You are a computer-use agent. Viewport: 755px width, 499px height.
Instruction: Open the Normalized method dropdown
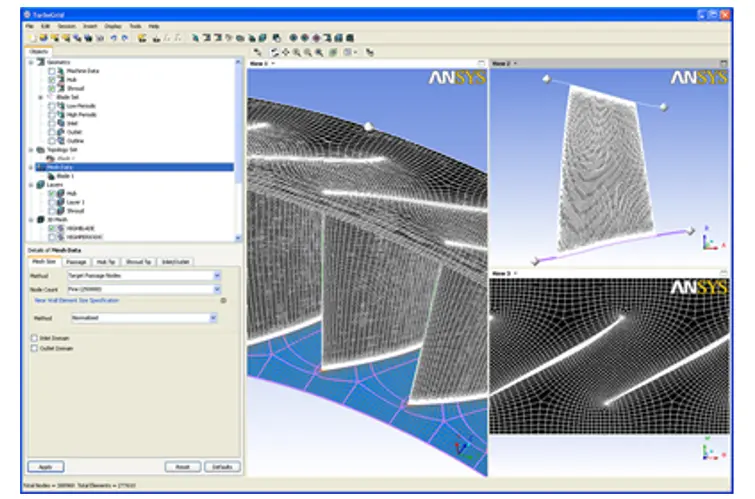(213, 318)
